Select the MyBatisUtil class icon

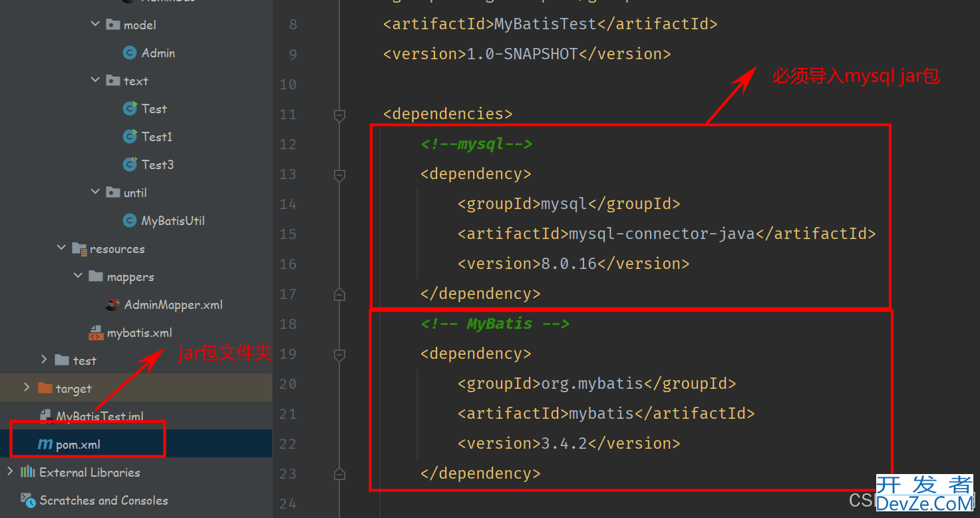tap(130, 220)
